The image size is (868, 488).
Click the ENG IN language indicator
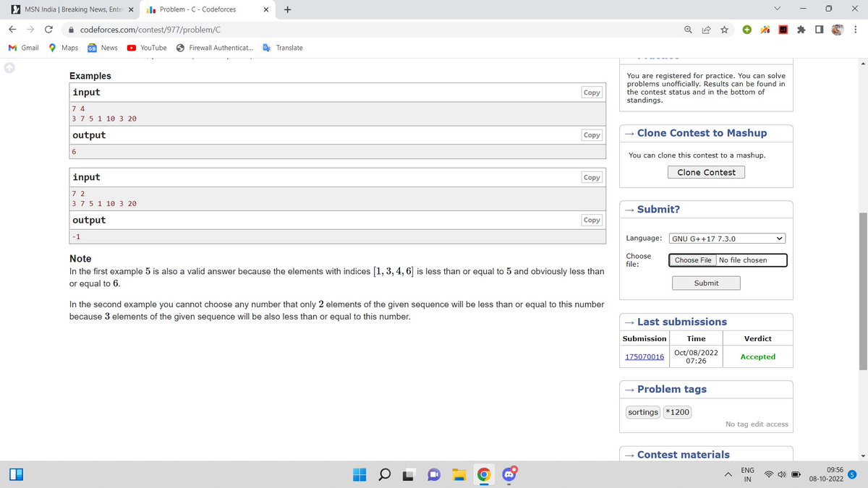coord(747,475)
